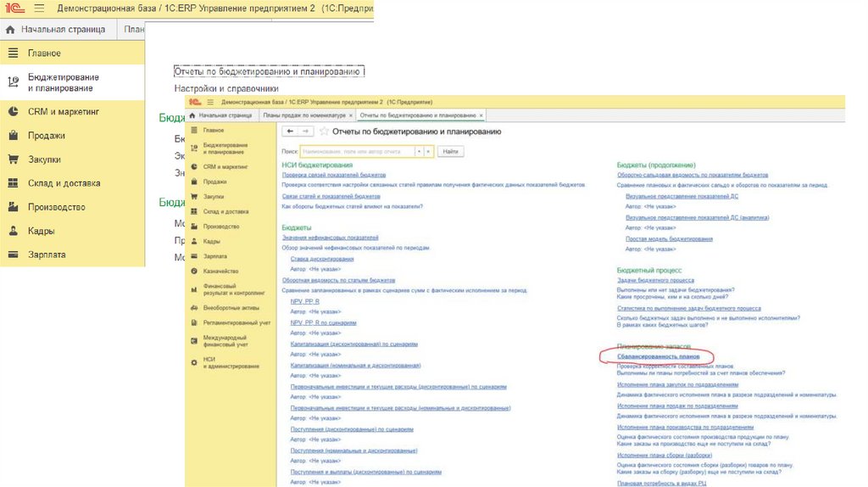868x487 pixels.
Task: Click Продажи bag icon in back window
Action: pyautogui.click(x=14, y=135)
